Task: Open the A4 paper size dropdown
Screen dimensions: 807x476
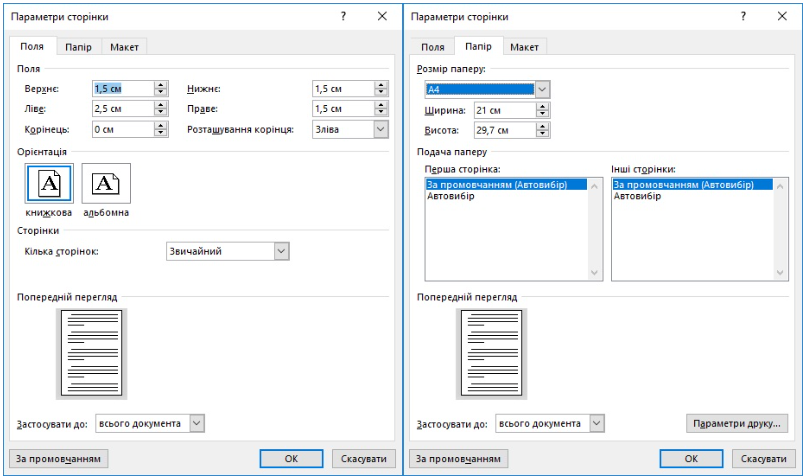Action: [x=542, y=89]
